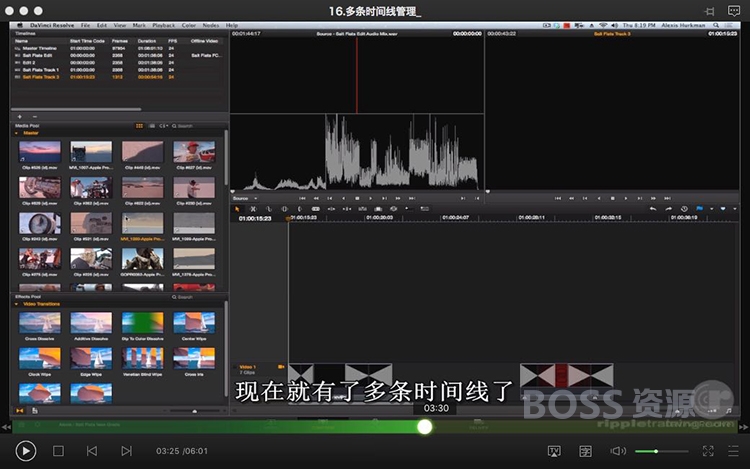Open the View menu
Screen dimensions: 750x469
point(120,25)
